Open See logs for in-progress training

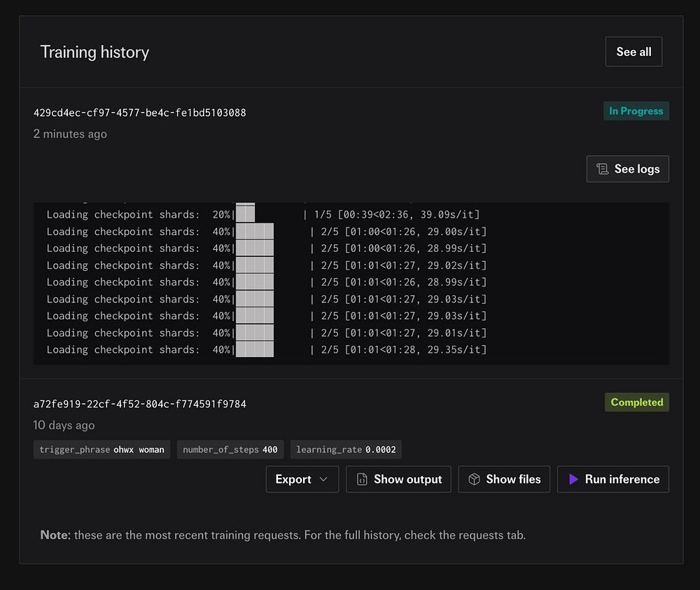click(627, 169)
